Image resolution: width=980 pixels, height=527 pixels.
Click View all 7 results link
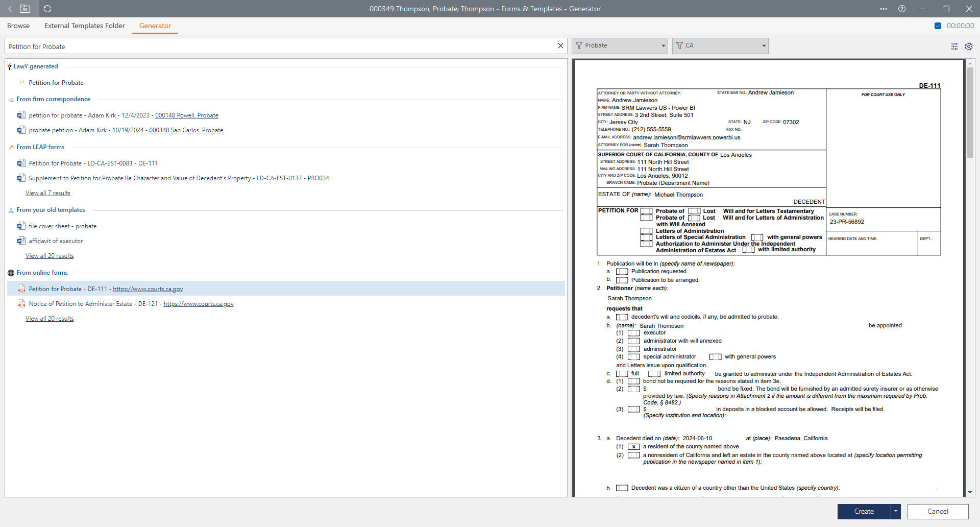click(x=48, y=193)
